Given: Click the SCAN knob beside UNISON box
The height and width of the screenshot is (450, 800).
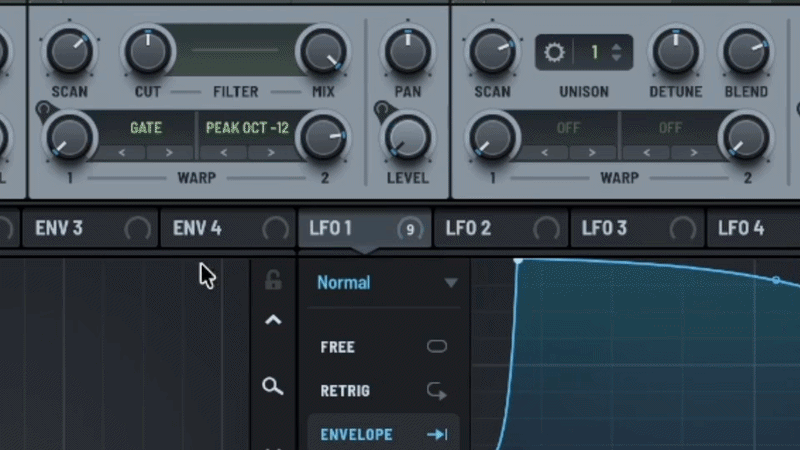Looking at the screenshot, I should [x=492, y=52].
